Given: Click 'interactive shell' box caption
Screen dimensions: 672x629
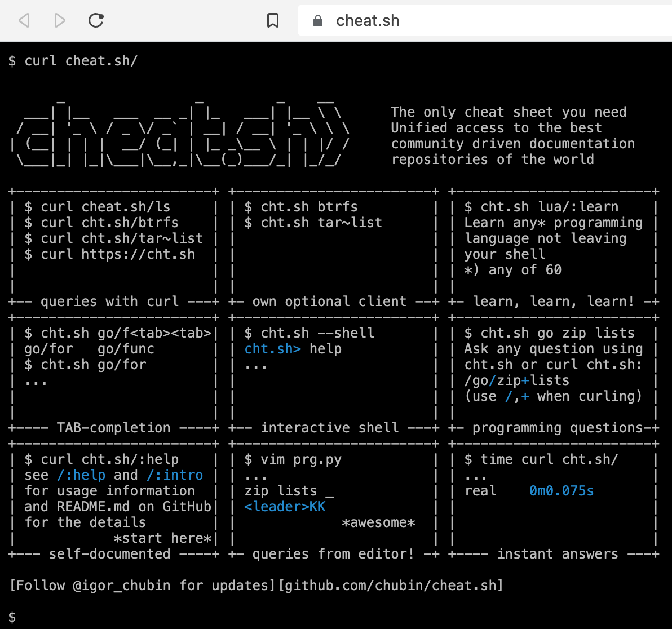Looking at the screenshot, I should [x=330, y=428].
